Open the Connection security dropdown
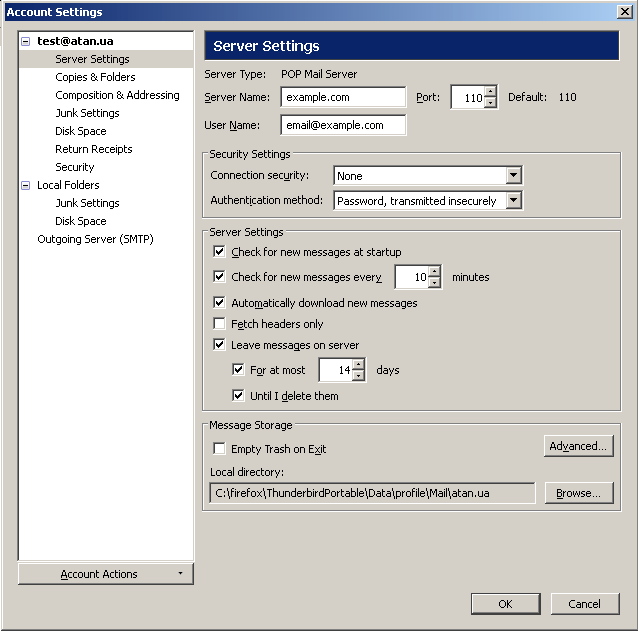 pyautogui.click(x=513, y=176)
